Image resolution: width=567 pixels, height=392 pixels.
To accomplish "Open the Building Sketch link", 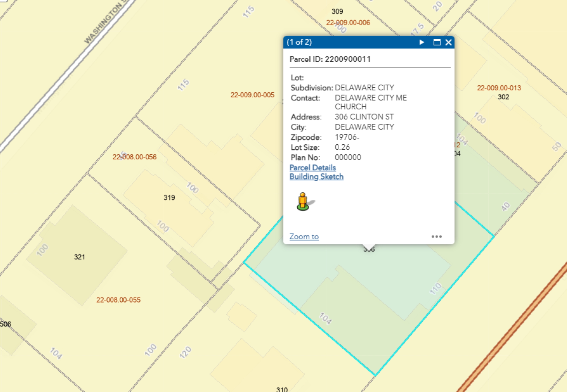I will pyautogui.click(x=316, y=177).
